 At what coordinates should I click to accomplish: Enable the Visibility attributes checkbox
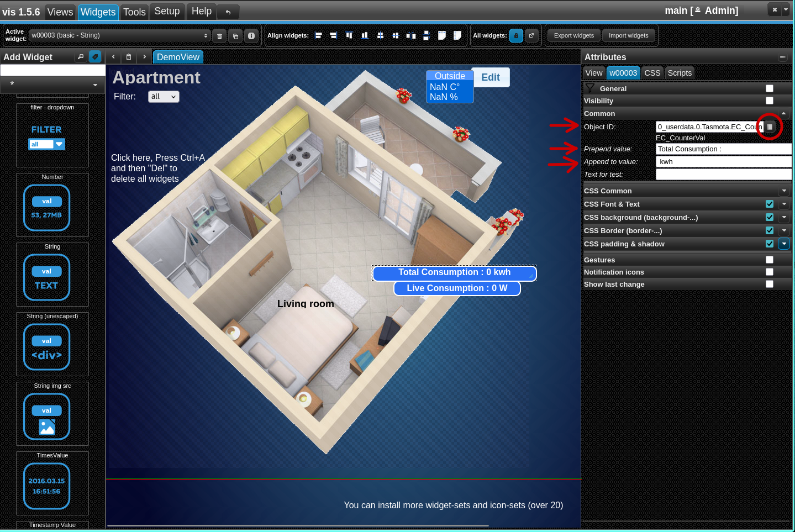tap(770, 101)
